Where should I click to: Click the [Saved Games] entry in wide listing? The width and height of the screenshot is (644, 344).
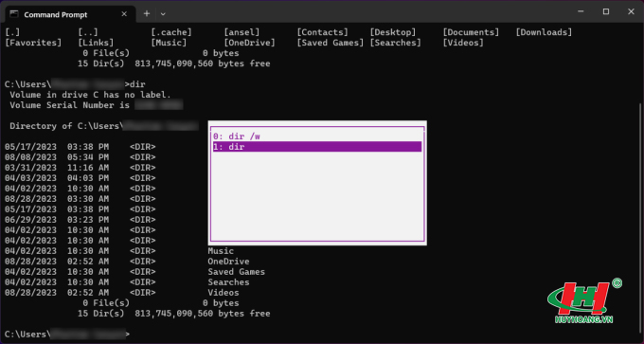pos(331,43)
